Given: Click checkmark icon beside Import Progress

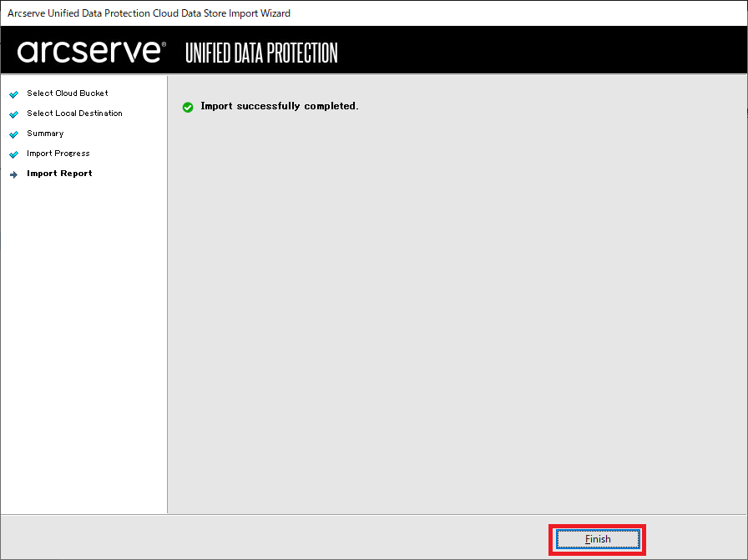Looking at the screenshot, I should point(14,154).
